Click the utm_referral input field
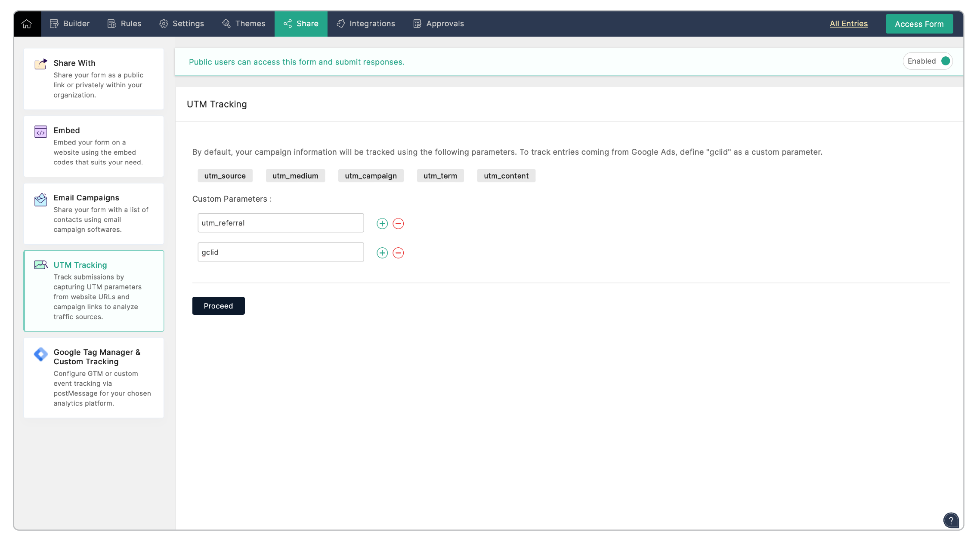The width and height of the screenshot is (980, 547). coord(281,223)
